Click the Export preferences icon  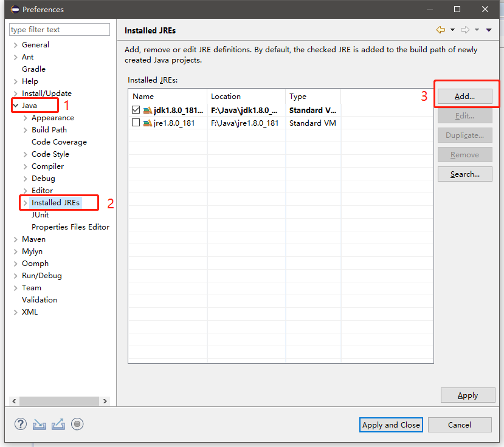coord(58,424)
